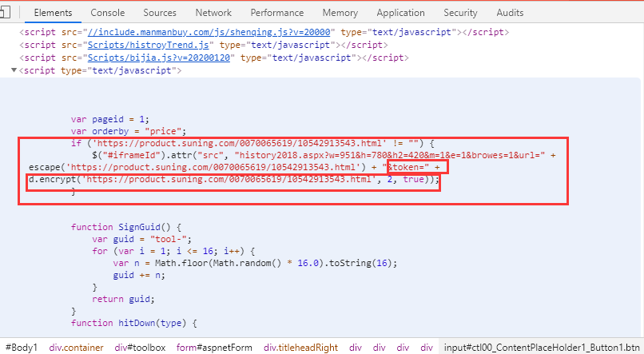
Task: Open the Sources tab
Action: pos(160,13)
